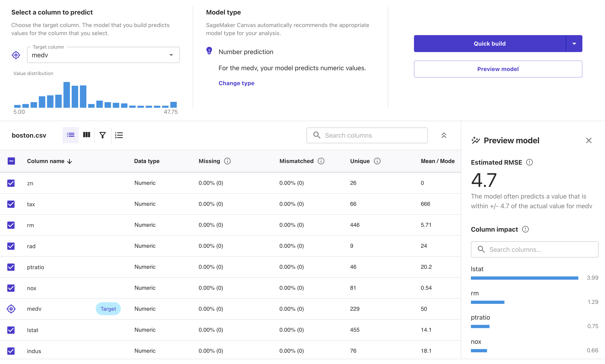Viewport: 605px width, 364px height.
Task: Click the 47.75 histogram max label
Action: pyautogui.click(x=171, y=112)
